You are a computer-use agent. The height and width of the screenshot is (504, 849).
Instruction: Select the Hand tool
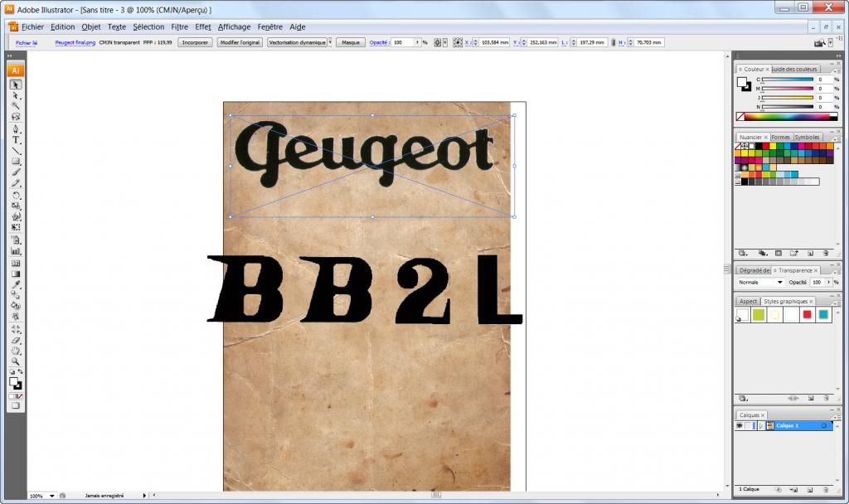(x=16, y=351)
